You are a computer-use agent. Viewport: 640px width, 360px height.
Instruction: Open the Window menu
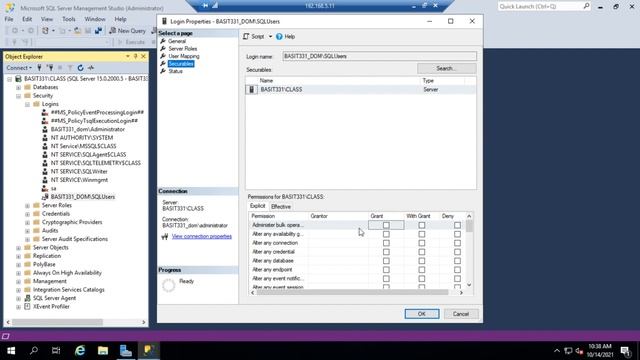point(95,19)
